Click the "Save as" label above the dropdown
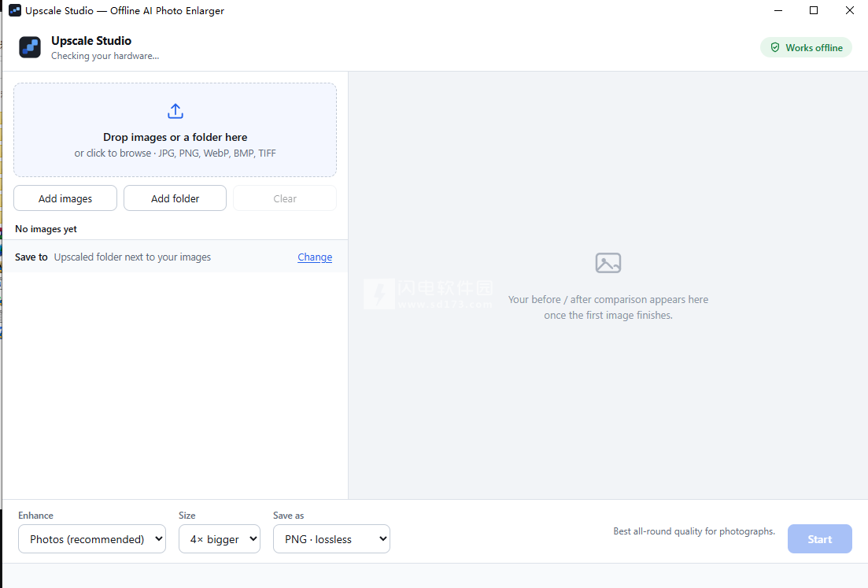The width and height of the screenshot is (868, 588). 288,516
